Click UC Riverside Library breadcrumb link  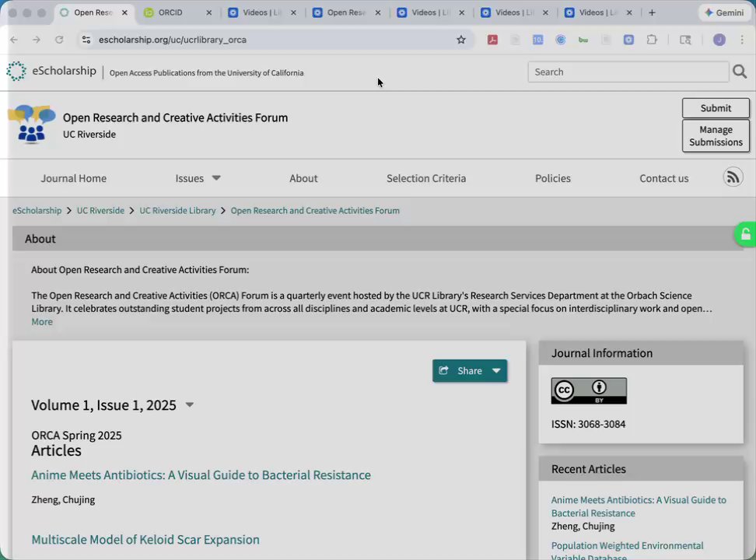[177, 210]
